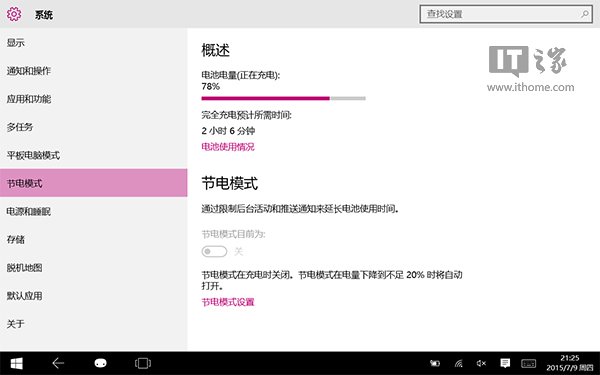Open the Wi-Fi network tray icon
The image size is (600, 375).
(x=458, y=363)
